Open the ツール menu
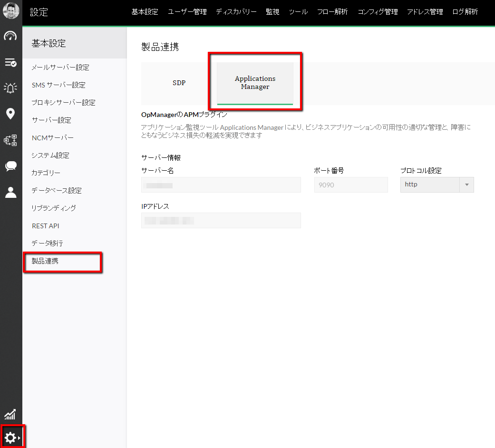Viewport: 495px width, 448px height. pos(298,12)
